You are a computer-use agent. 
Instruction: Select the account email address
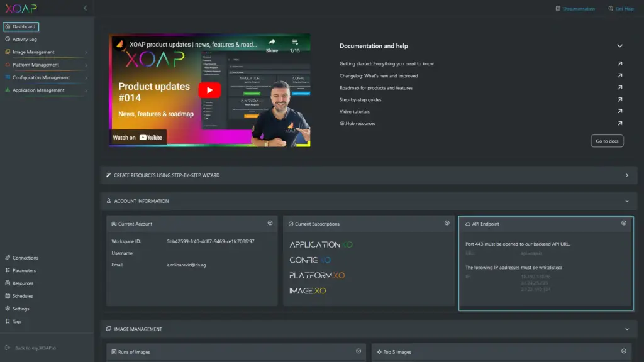coord(186,265)
